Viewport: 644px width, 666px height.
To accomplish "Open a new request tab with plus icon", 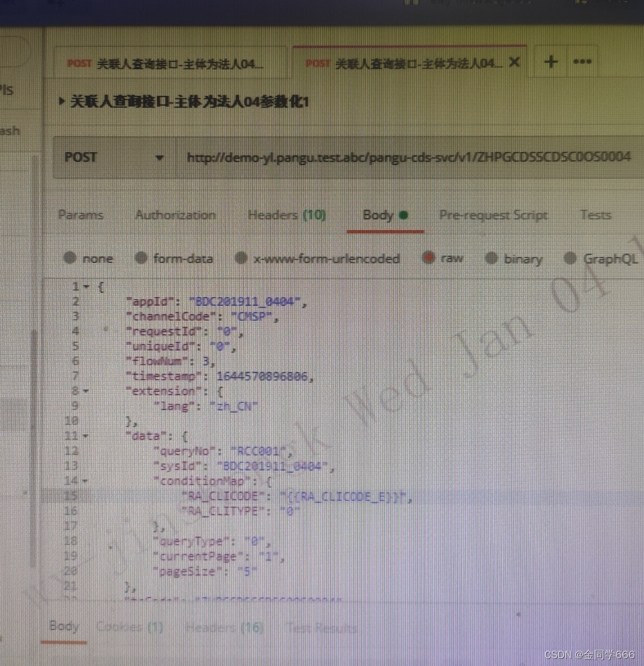I will (x=551, y=62).
